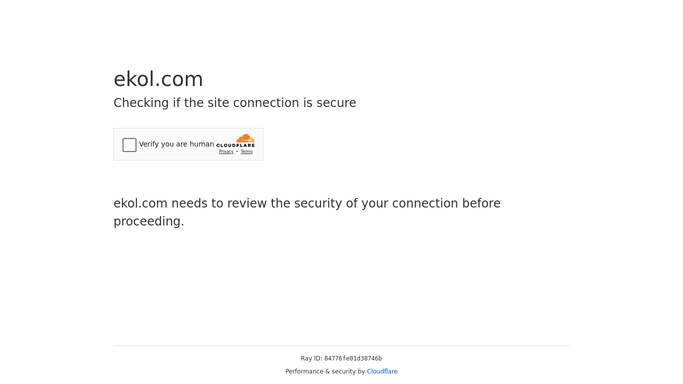The image size is (683, 384).
Task: Click the word "proceeding." in the paragraph
Action: coord(149,222)
